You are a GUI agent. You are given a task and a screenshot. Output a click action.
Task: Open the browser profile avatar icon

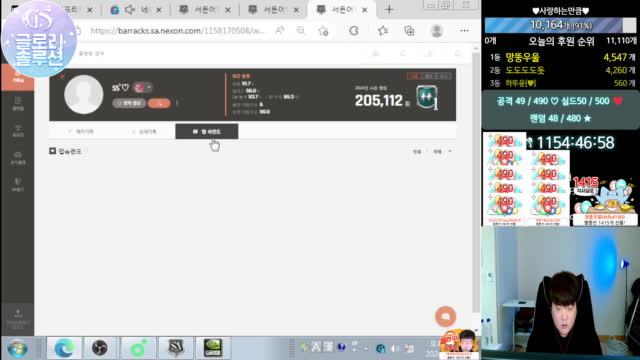436,31
